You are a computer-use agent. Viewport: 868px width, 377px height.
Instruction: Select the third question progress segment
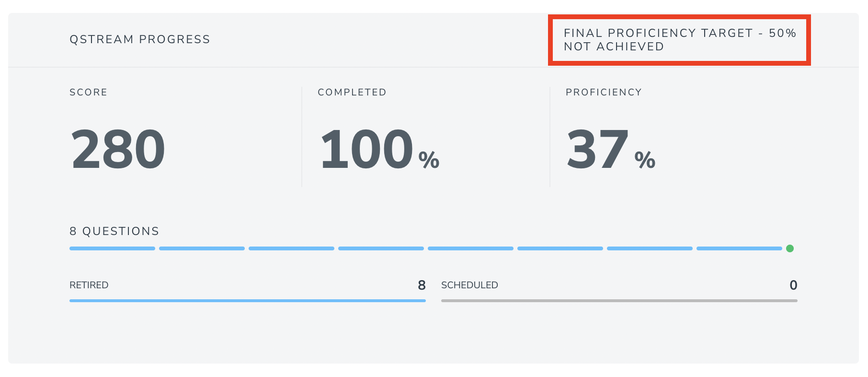click(291, 248)
